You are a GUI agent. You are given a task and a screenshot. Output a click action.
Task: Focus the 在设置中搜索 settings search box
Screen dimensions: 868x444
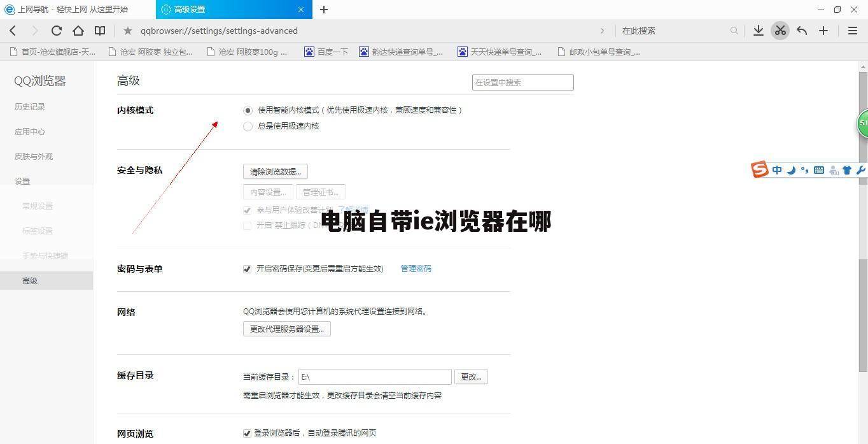click(x=523, y=82)
